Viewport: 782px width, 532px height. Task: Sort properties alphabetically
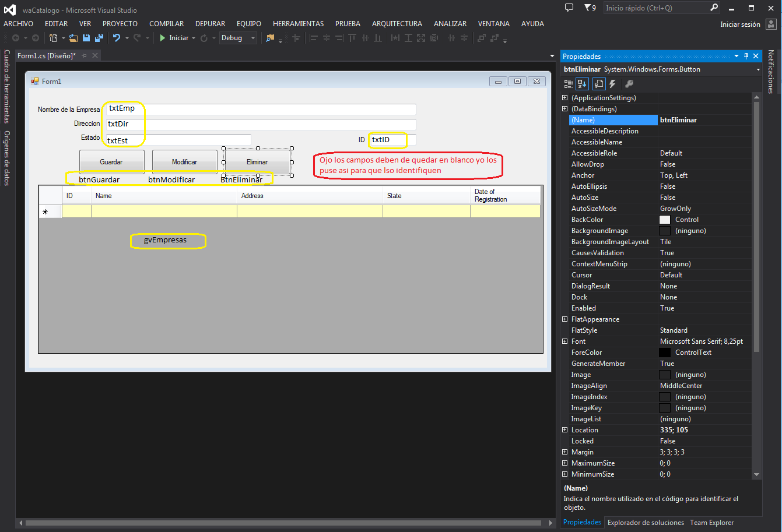tap(582, 83)
